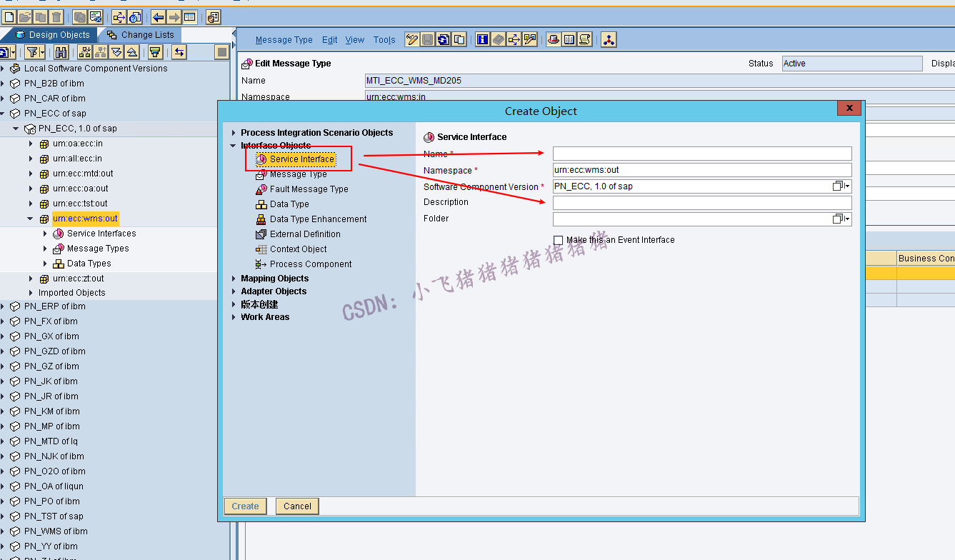955x560 pixels.
Task: Click the three-node dependencies icon in editor toolbar
Action: click(609, 39)
